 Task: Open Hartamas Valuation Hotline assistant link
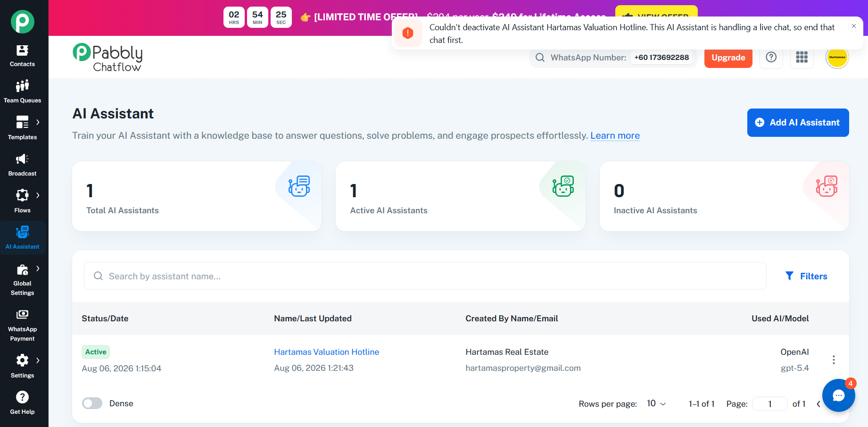tap(326, 352)
